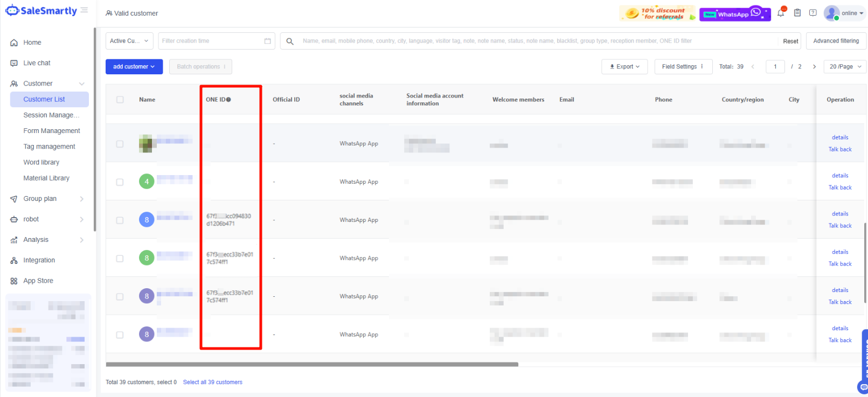
Task: Click calendar icon in creation time filter
Action: 267,41
